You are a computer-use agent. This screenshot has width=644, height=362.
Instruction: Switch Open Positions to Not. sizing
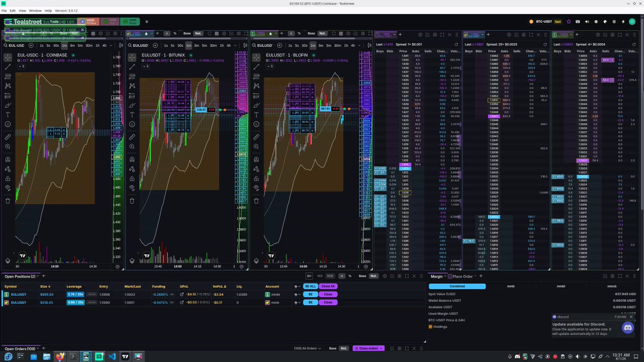tap(374, 276)
